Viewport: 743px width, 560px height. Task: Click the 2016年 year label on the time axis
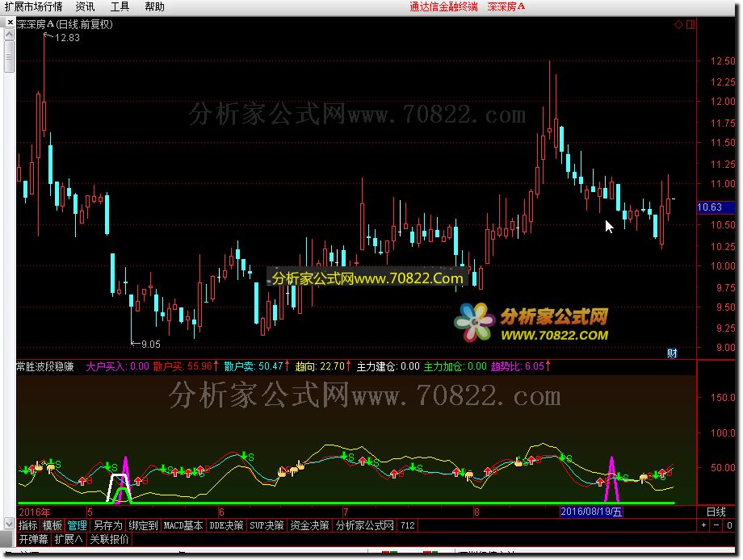(34, 512)
